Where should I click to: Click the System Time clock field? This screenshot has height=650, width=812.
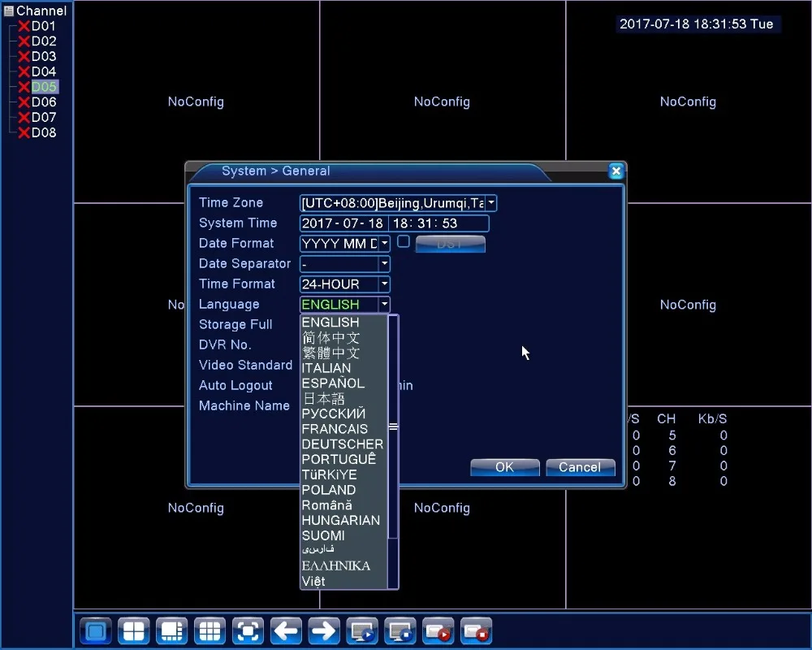(438, 223)
